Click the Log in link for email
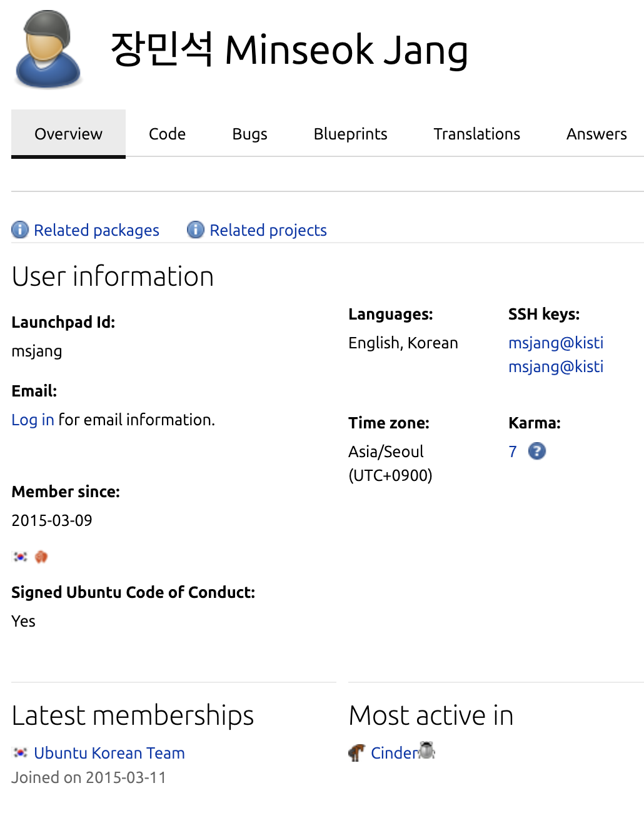Image resolution: width=644 pixels, height=813 pixels. click(x=33, y=420)
